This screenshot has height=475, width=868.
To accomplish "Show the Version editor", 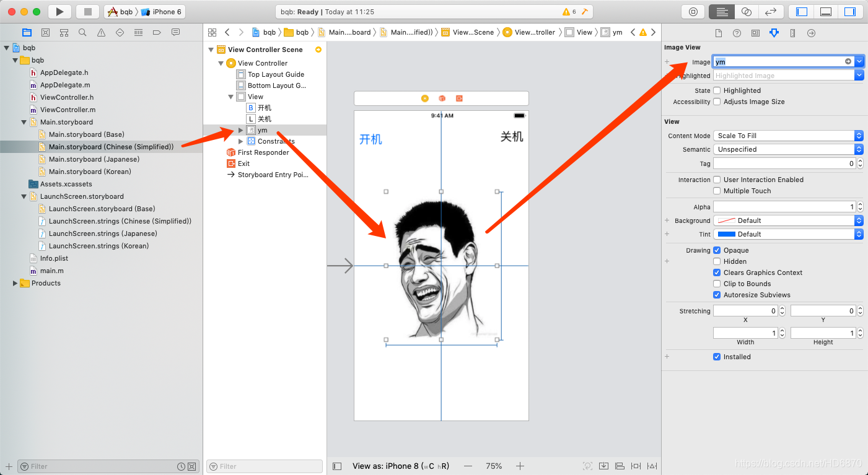I will [x=771, y=11].
